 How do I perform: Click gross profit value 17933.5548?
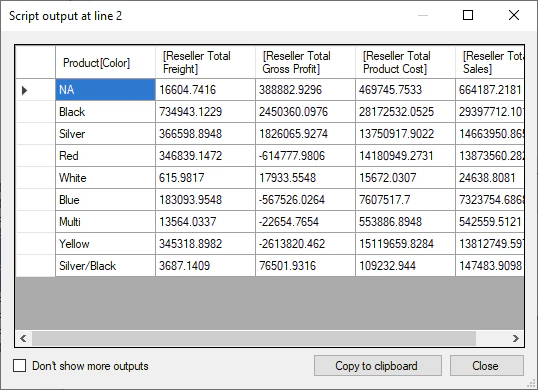click(305, 178)
